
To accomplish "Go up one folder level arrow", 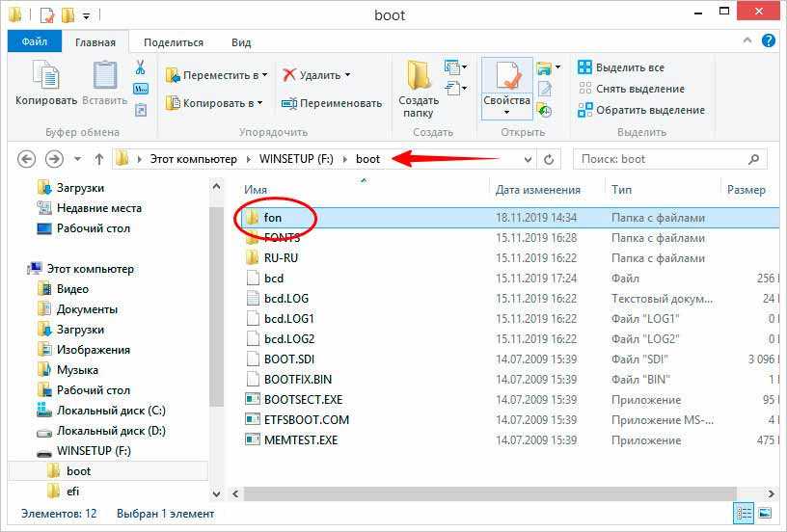I will pos(99,159).
